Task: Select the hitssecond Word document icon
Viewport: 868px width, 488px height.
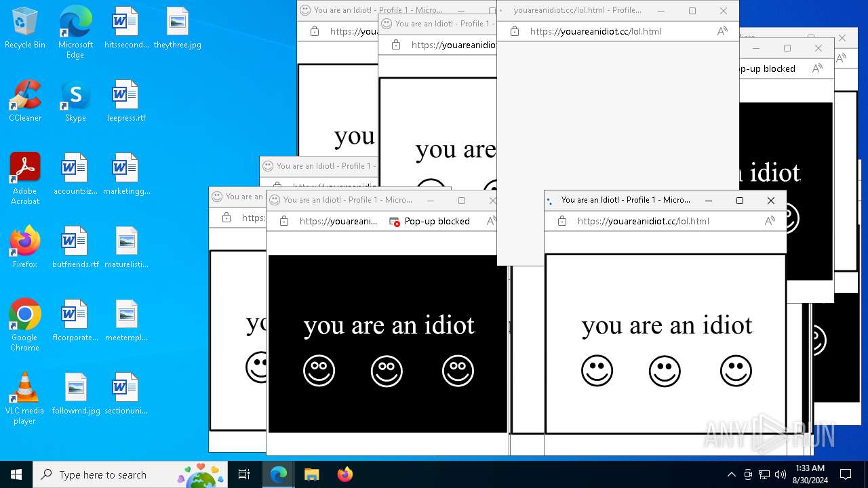Action: [126, 28]
